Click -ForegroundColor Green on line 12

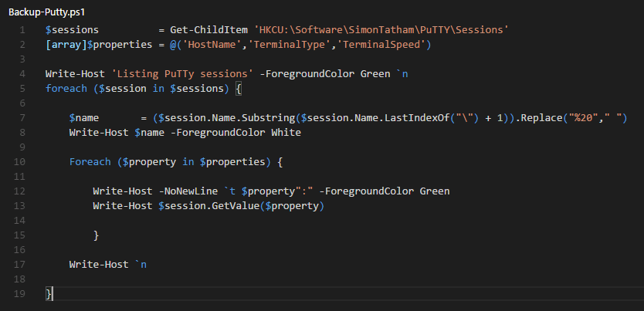(x=384, y=191)
